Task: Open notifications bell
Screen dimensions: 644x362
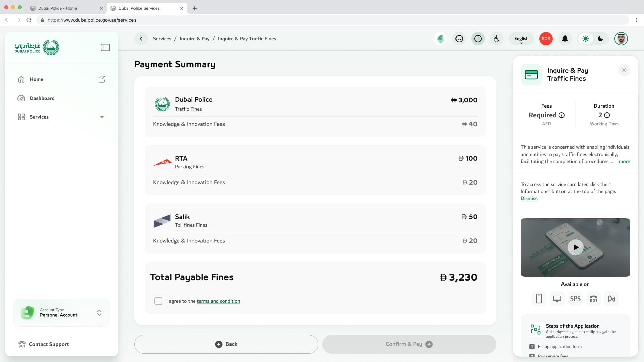Action: [x=565, y=39]
